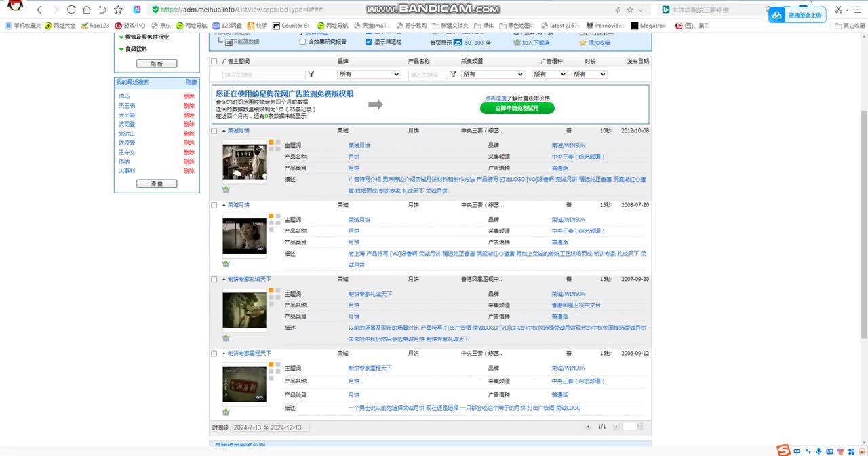Hide the 我的最近搜索 panel via 隐藏
The width and height of the screenshot is (868, 456).
click(191, 82)
